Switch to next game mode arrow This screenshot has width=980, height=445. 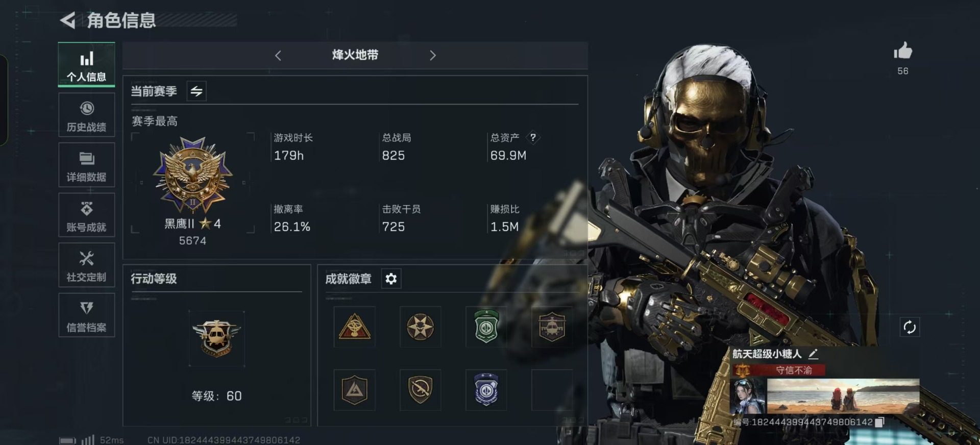click(x=433, y=56)
